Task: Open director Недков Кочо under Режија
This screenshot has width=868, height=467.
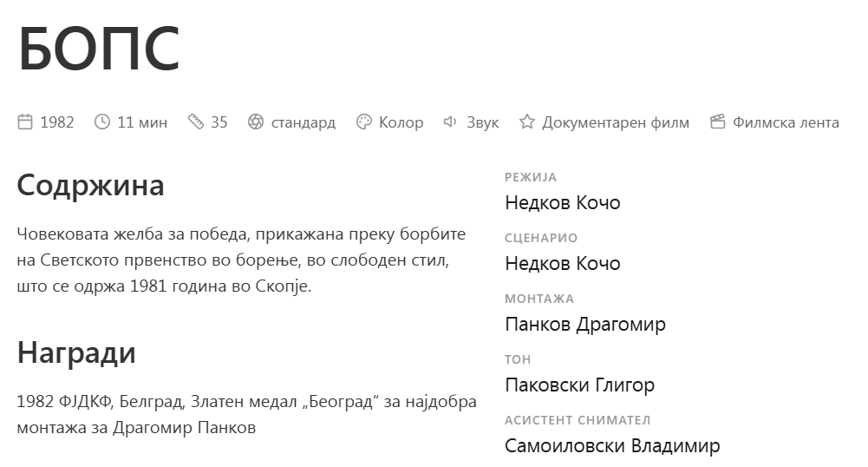Action: click(x=563, y=203)
